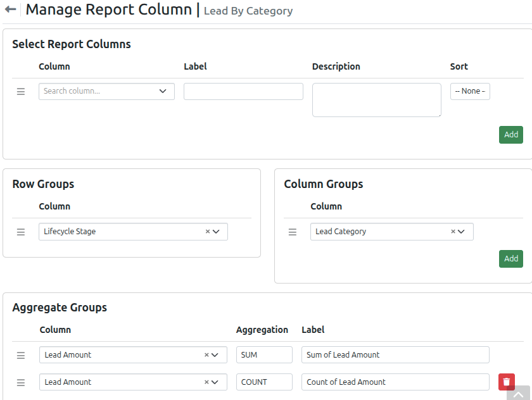The height and width of the screenshot is (400, 532).
Task: Click the Row Groups heading
Action: tap(43, 184)
